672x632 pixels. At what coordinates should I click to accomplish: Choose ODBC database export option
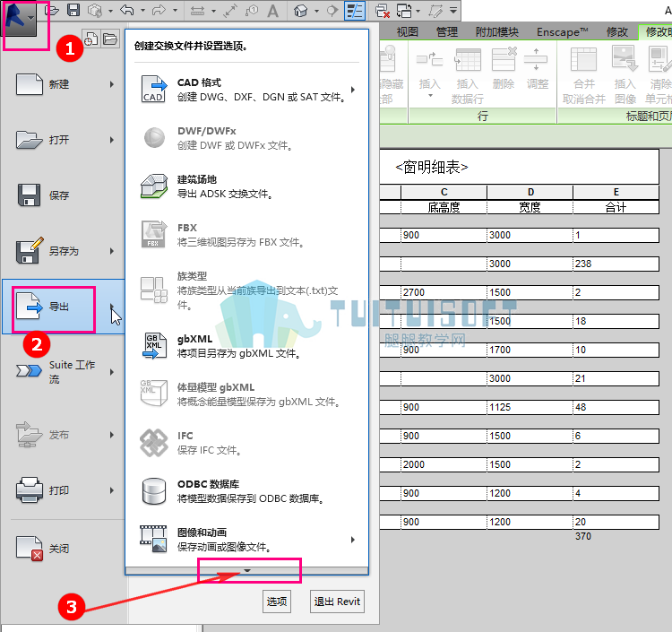point(247,491)
